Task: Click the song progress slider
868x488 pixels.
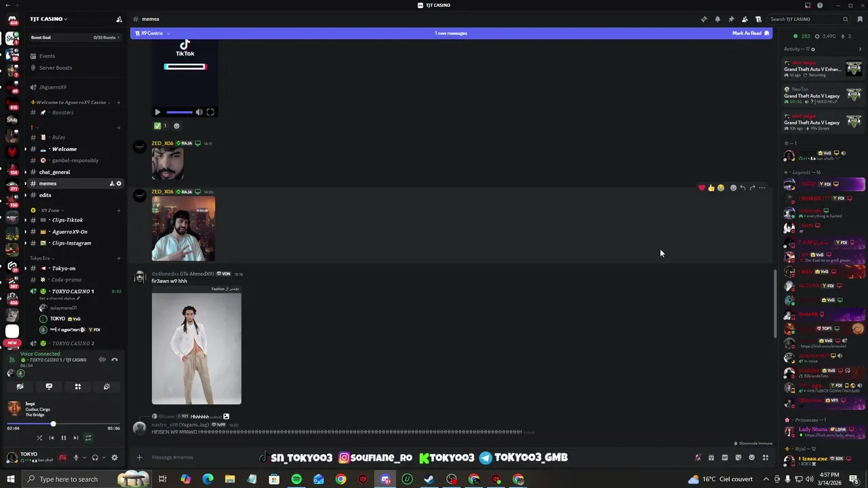Action: (64, 424)
